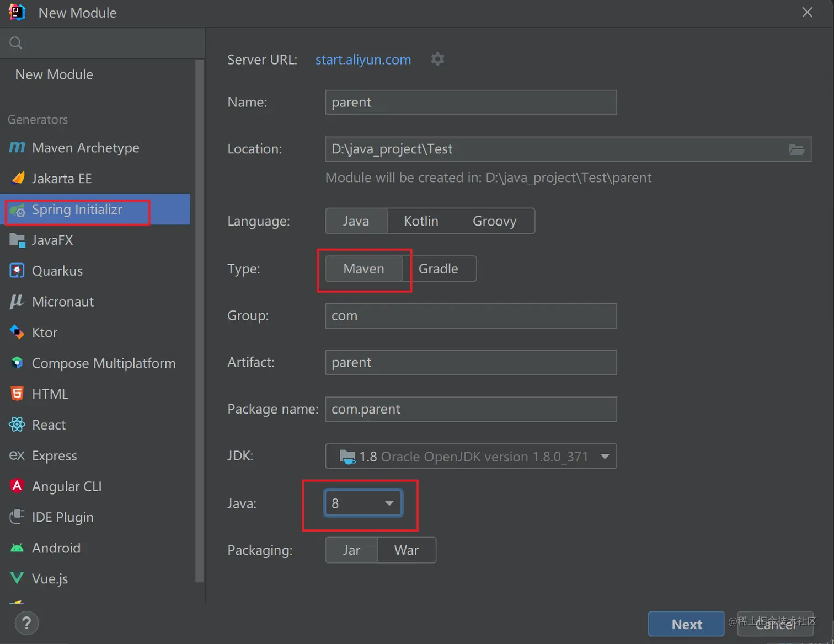Open the Java version dropdown
The width and height of the screenshot is (834, 644).
coord(363,503)
